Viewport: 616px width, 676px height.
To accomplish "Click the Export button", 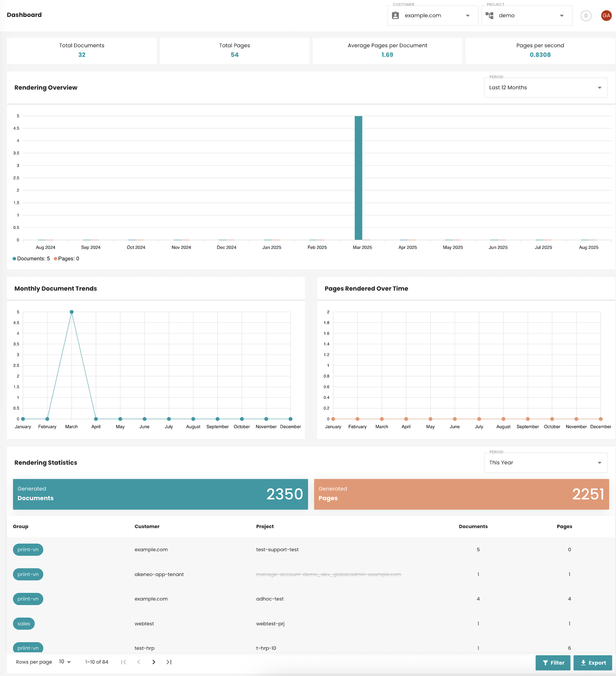I will tap(593, 662).
